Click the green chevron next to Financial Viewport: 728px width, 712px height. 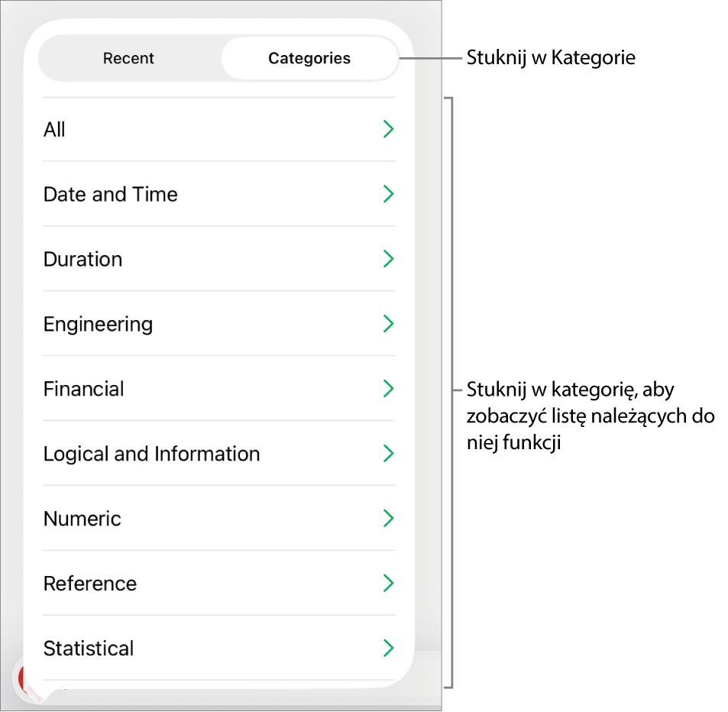[x=388, y=389]
